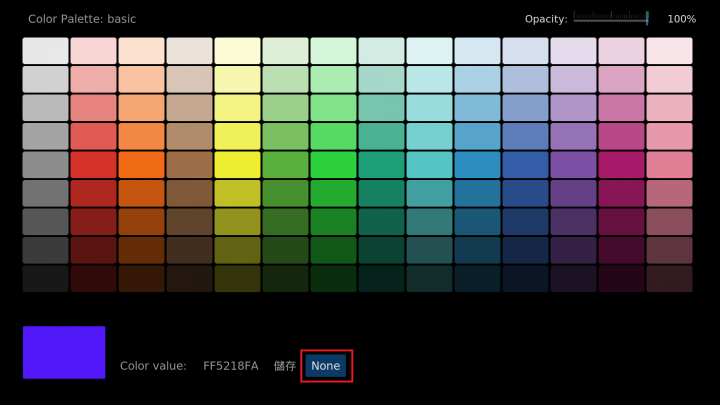
Task: Select the mid gray swatch in fifth row
Action: click(45, 164)
